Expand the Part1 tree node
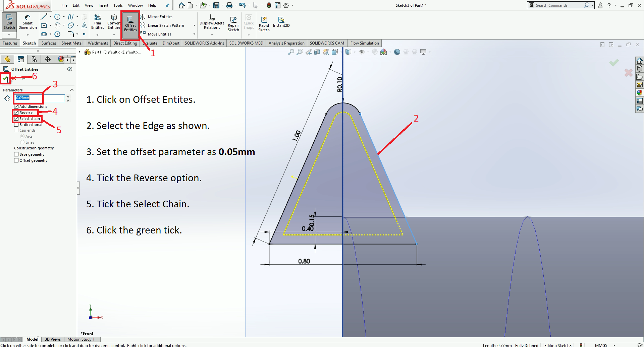644x347 pixels. [x=80, y=52]
